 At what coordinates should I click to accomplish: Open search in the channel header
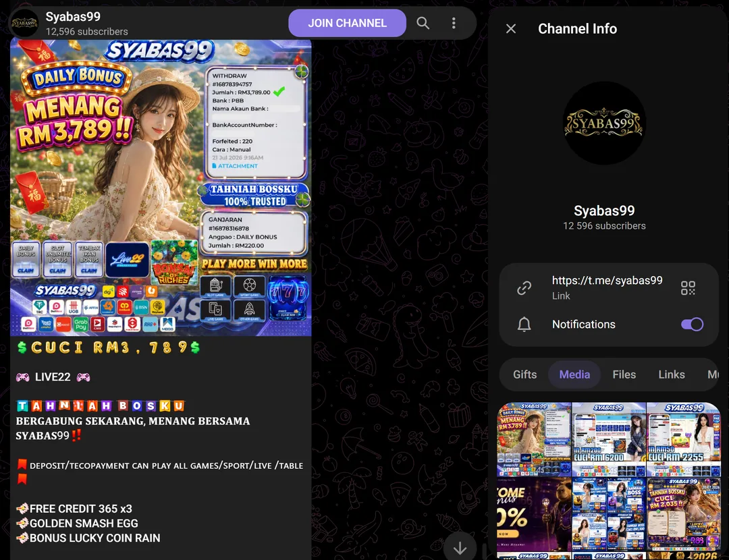[x=423, y=23]
